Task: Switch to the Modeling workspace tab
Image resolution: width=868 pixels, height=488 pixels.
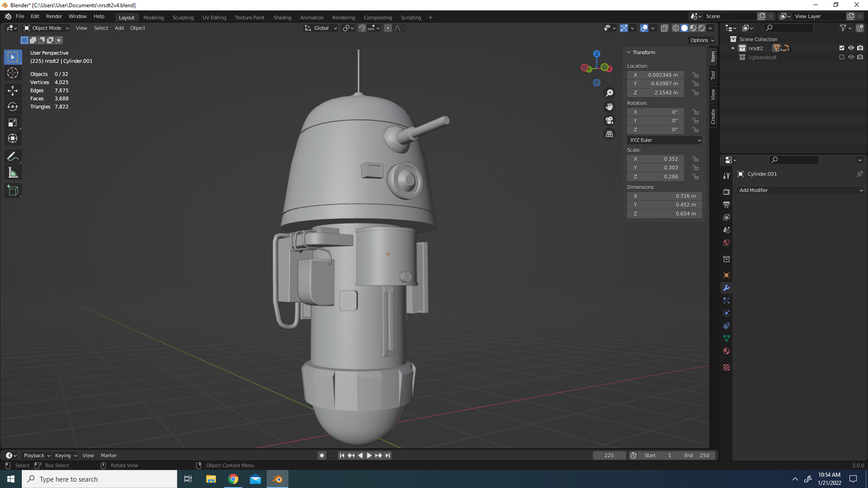Action: click(153, 18)
